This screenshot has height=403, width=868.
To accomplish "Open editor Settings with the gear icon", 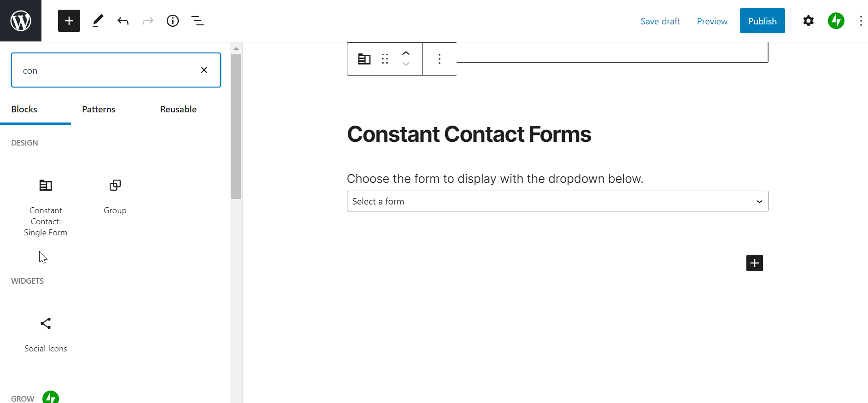I will click(x=808, y=21).
